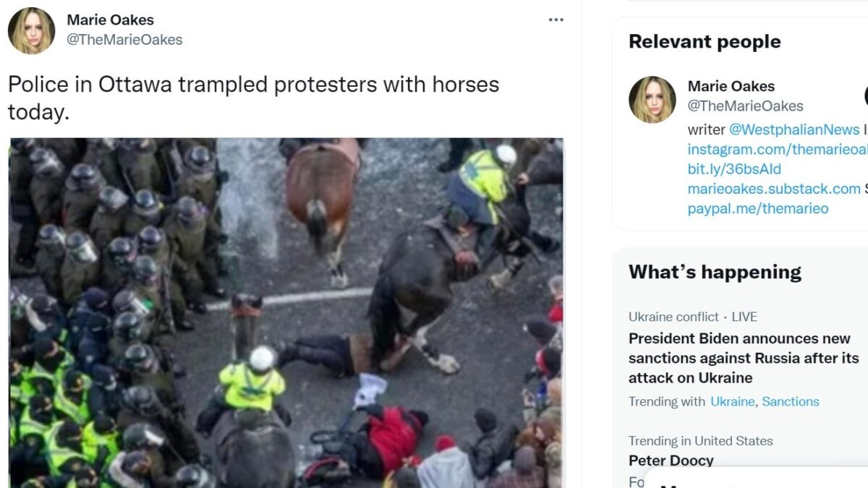Screen dimensions: 868x488
Task: Open the @WestphalianNews mention link
Action: (793, 129)
